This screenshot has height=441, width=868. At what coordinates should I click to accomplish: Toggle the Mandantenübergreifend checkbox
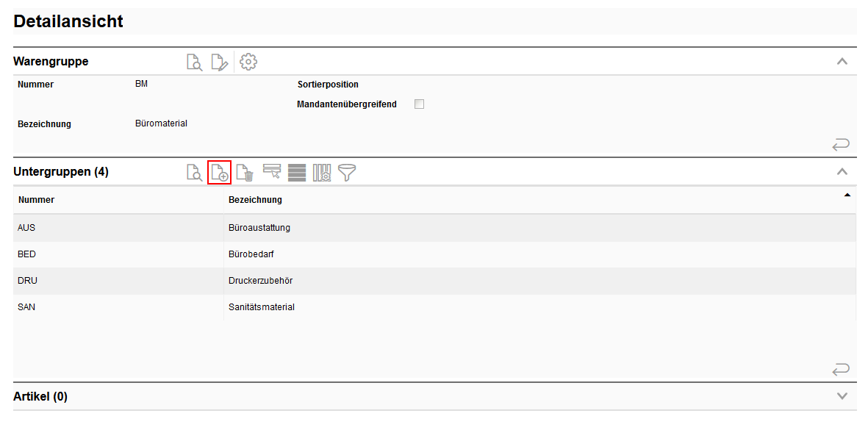tap(419, 104)
